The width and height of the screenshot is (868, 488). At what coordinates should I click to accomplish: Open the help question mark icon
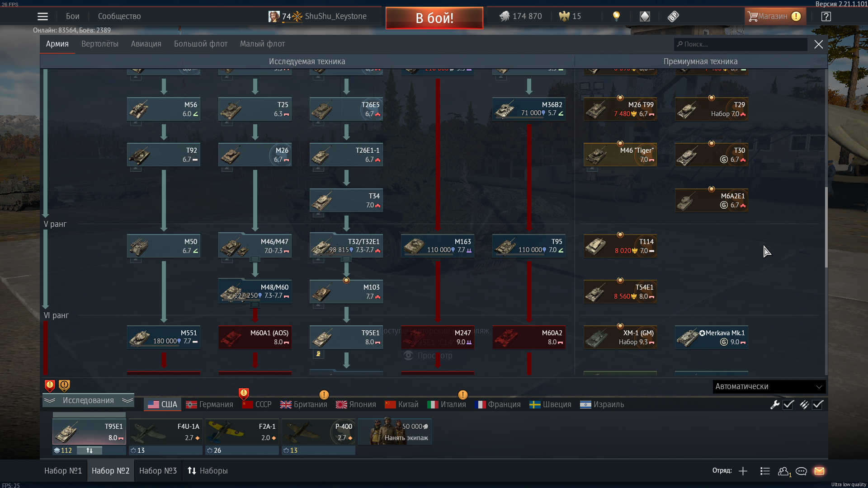826,17
